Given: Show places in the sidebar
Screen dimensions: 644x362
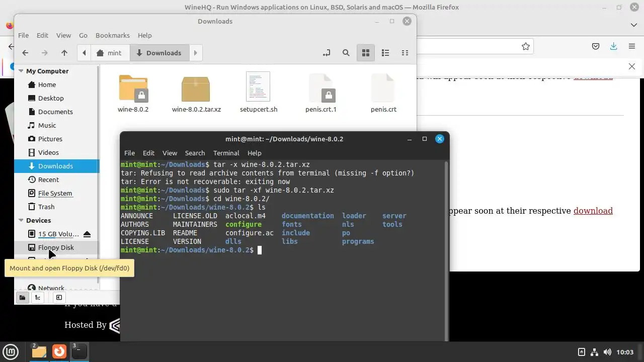Looking at the screenshot, I should click(22, 298).
